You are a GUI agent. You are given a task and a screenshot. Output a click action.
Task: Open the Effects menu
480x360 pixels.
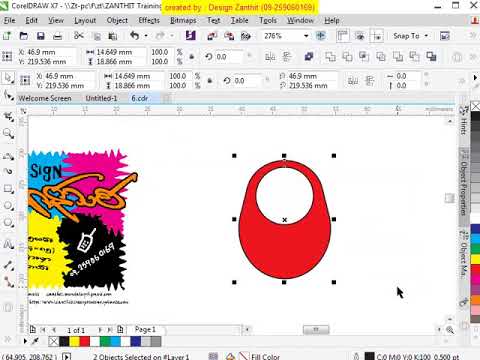(149, 20)
